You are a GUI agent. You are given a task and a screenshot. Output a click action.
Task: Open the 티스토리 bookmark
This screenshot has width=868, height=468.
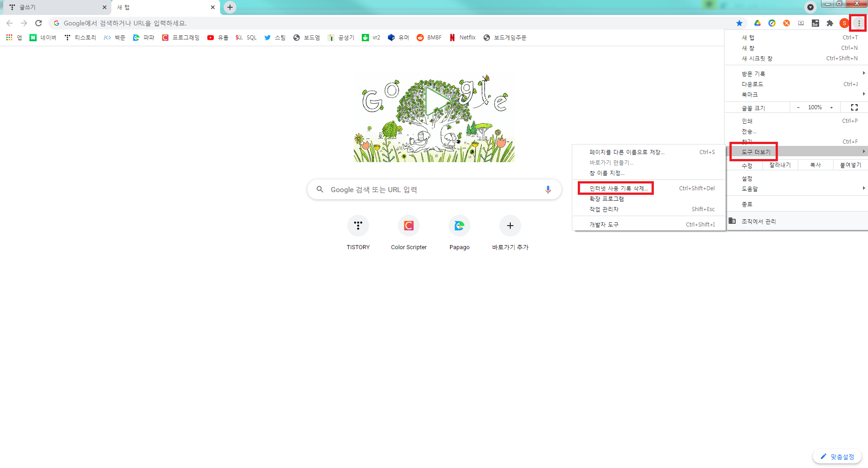(80, 38)
